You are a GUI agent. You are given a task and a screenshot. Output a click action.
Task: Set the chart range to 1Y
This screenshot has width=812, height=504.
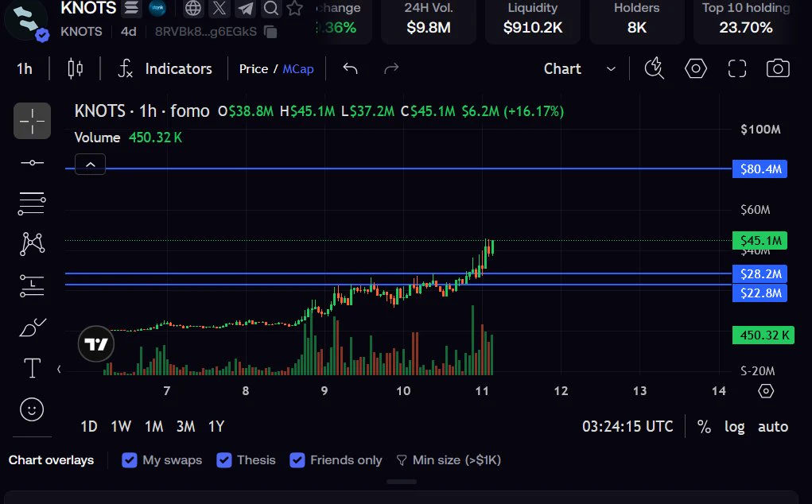[x=216, y=426]
